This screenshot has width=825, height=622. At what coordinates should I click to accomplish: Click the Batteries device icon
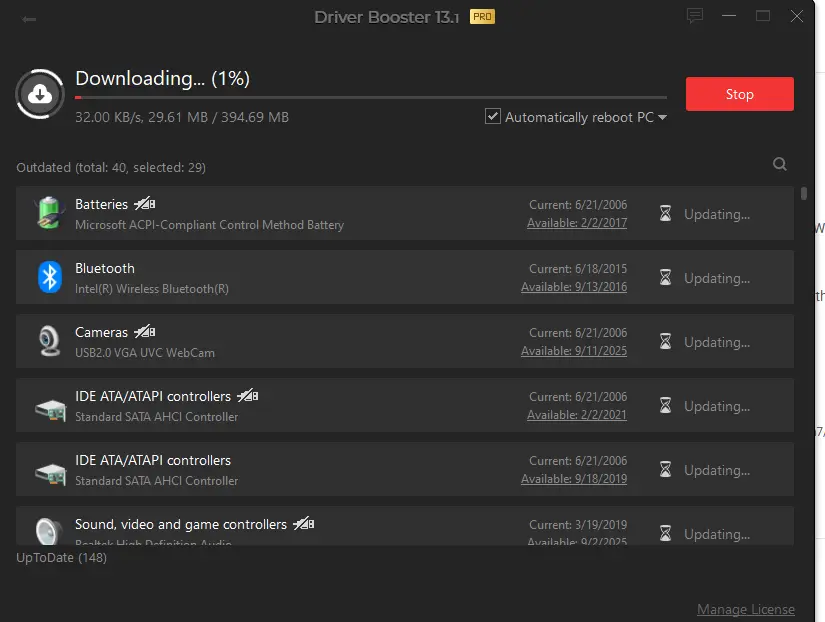coord(49,213)
